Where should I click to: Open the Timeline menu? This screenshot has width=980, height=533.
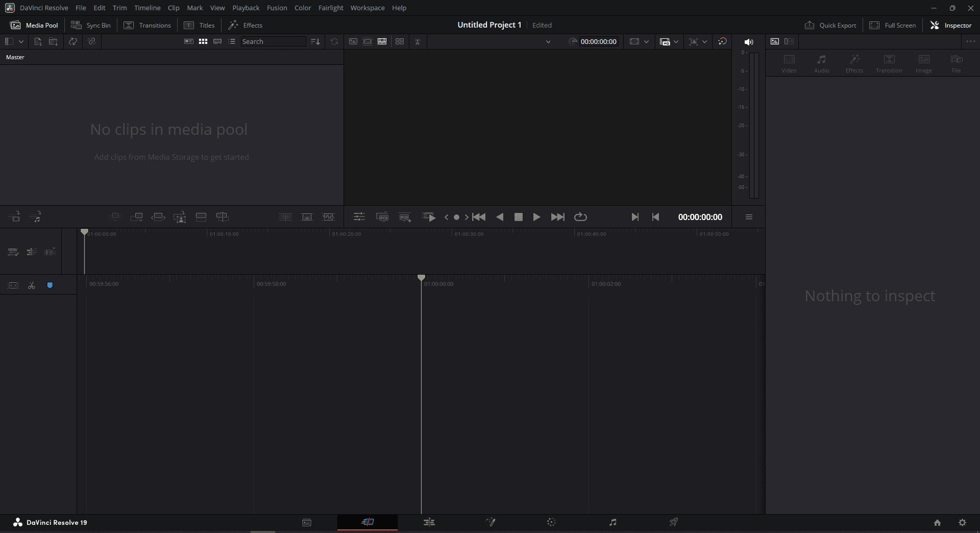pos(147,8)
